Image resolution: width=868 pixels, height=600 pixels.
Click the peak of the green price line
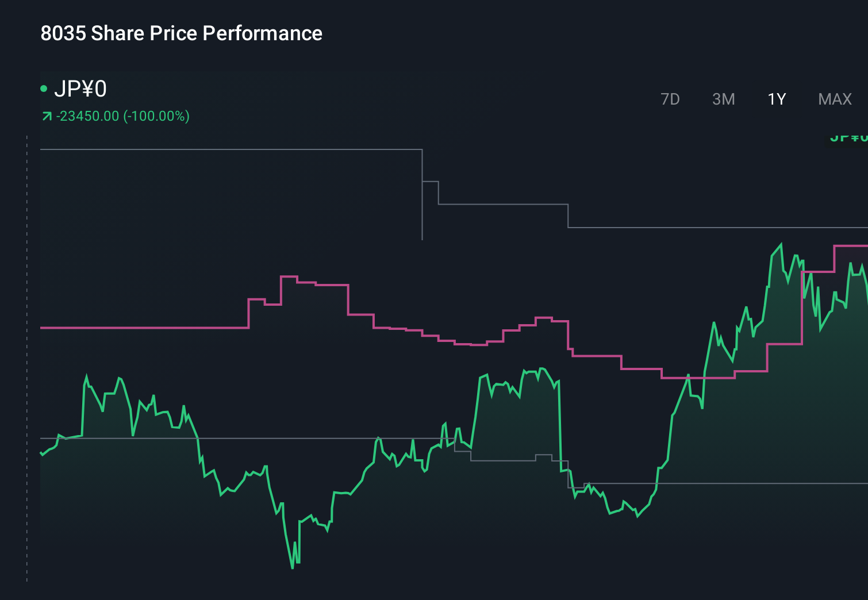780,243
